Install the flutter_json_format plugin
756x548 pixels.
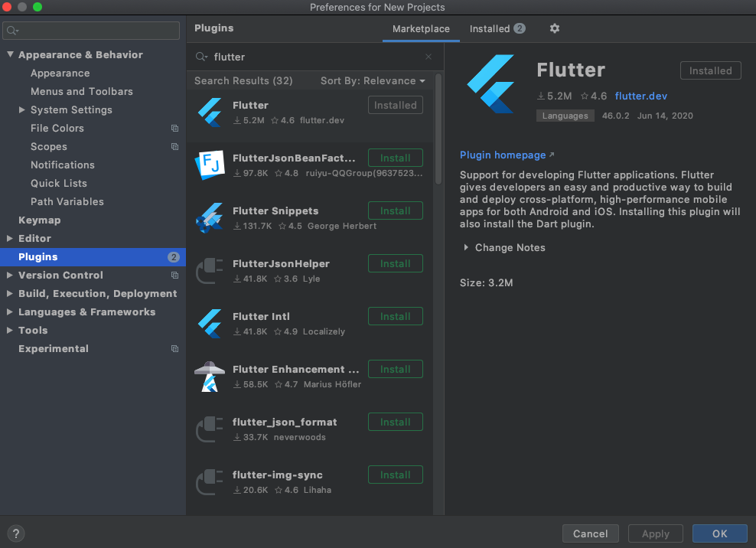396,422
